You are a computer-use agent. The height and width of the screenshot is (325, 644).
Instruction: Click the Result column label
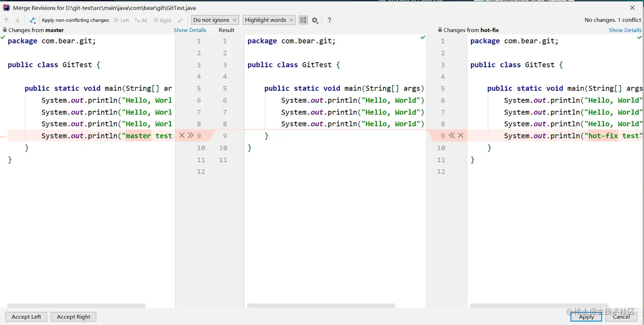click(x=227, y=30)
